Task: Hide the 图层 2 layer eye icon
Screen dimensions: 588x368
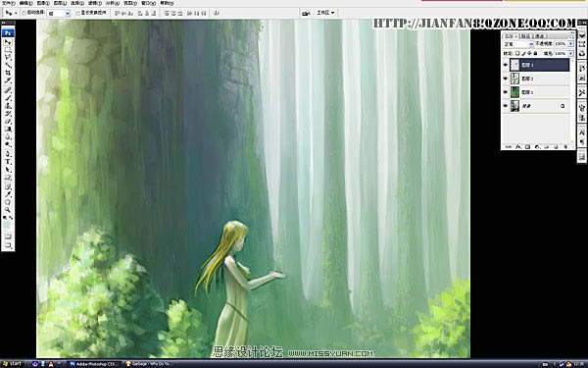Action: pyautogui.click(x=506, y=79)
